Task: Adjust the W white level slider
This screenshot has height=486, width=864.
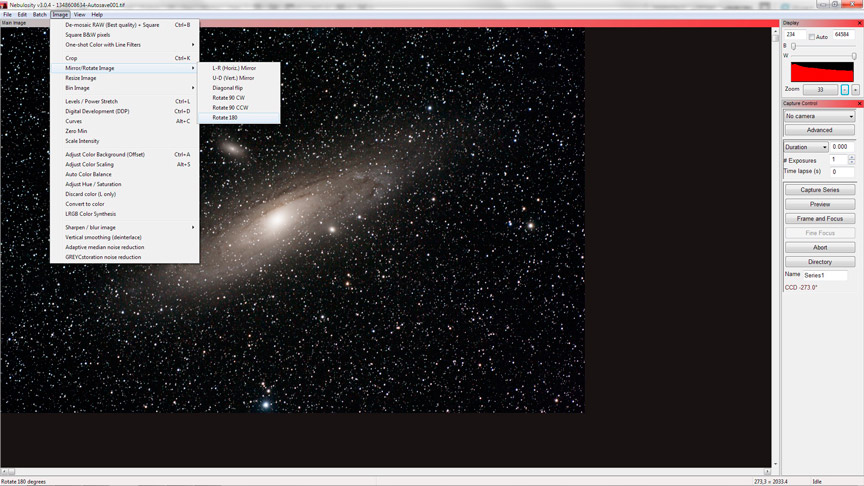Action: coord(853,56)
